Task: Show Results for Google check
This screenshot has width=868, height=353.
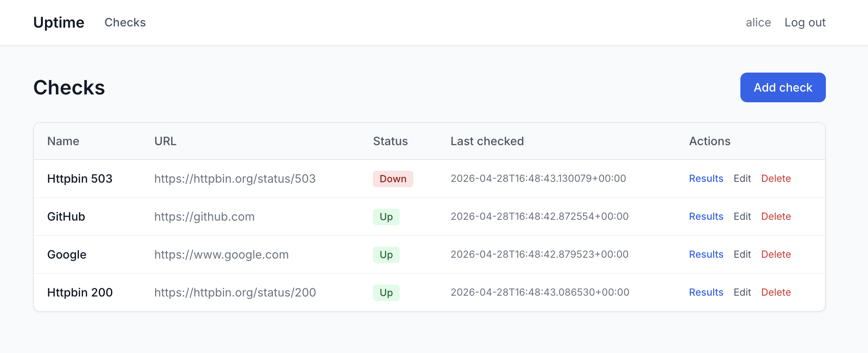Action: pos(706,254)
